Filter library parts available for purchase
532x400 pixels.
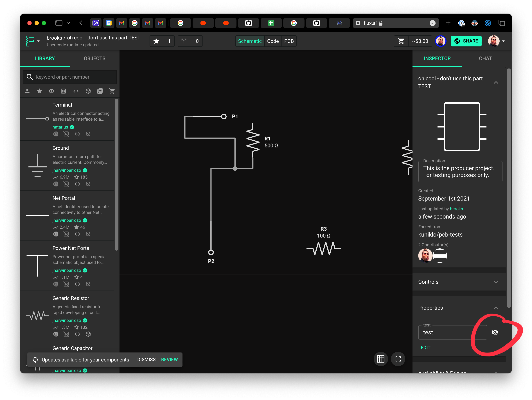tap(112, 91)
